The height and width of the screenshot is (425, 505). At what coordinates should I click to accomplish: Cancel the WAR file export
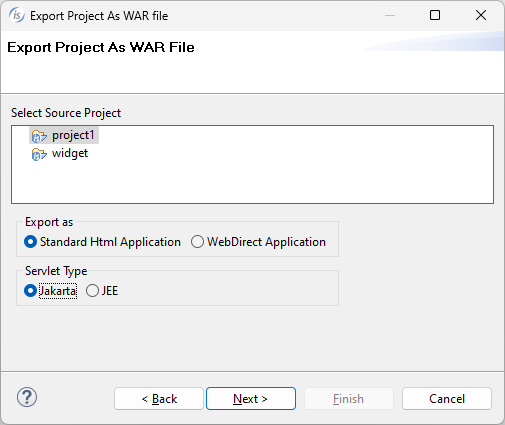click(x=447, y=398)
